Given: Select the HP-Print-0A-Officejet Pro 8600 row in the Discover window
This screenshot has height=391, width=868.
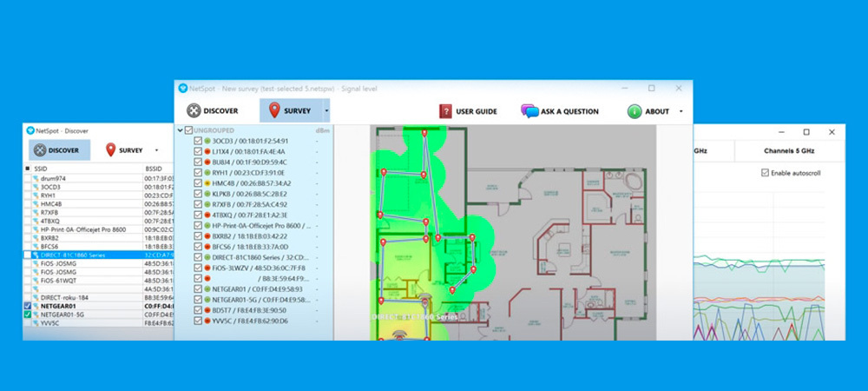Looking at the screenshot, I should click(x=99, y=229).
